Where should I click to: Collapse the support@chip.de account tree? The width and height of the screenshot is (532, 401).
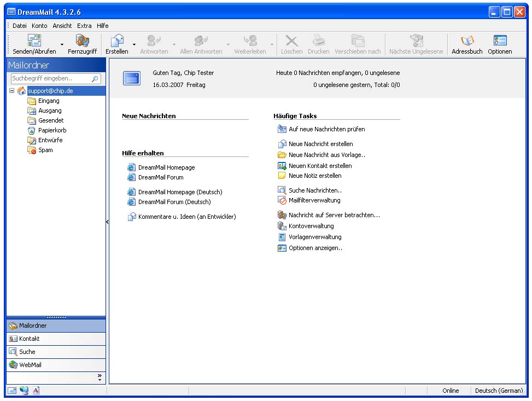[11, 91]
